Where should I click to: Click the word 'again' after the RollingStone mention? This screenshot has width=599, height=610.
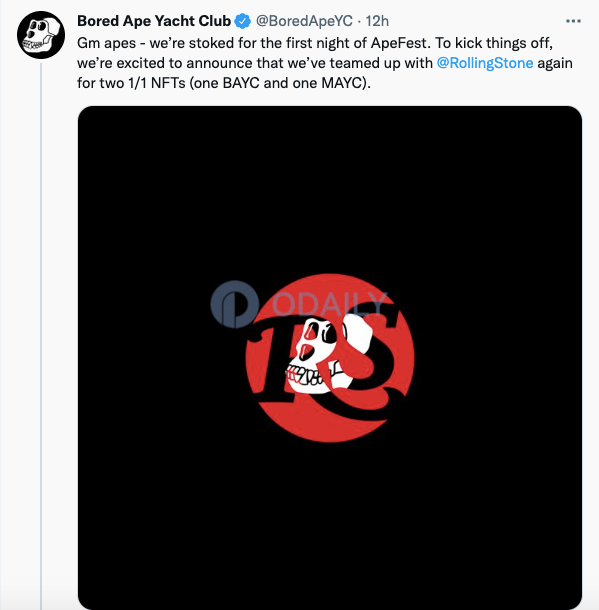[x=555, y=63]
